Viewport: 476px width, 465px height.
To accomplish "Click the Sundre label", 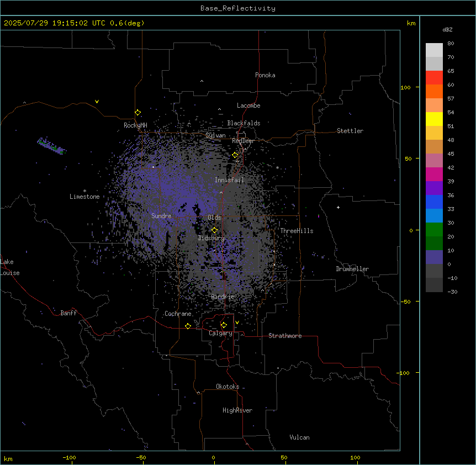I will pyautogui.click(x=161, y=216).
